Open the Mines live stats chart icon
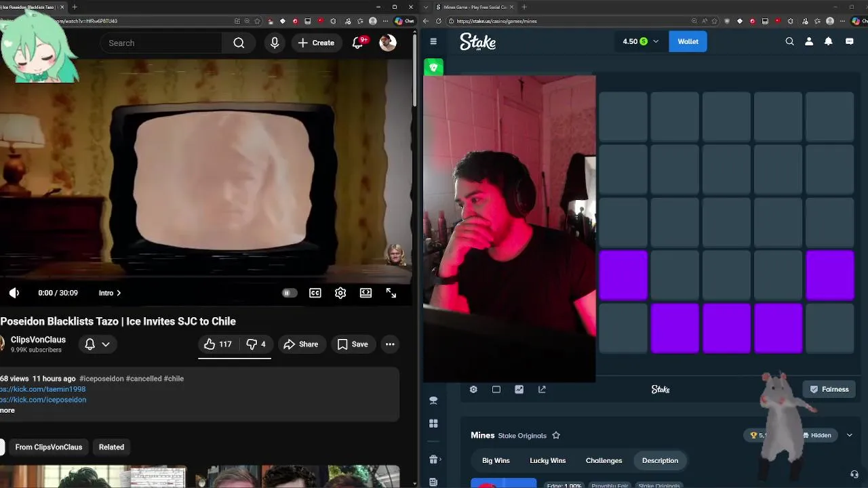The image size is (868, 488). coord(519,389)
